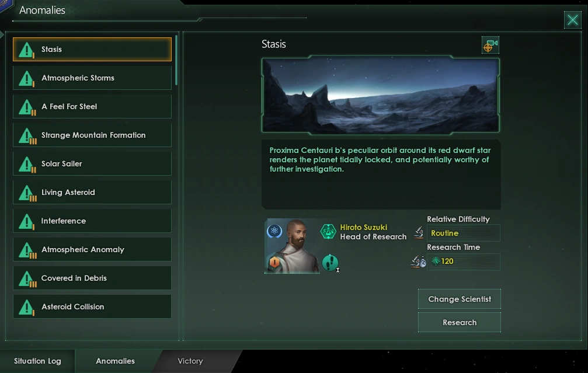Click the footprints trait icon under scientist

(x=330, y=263)
